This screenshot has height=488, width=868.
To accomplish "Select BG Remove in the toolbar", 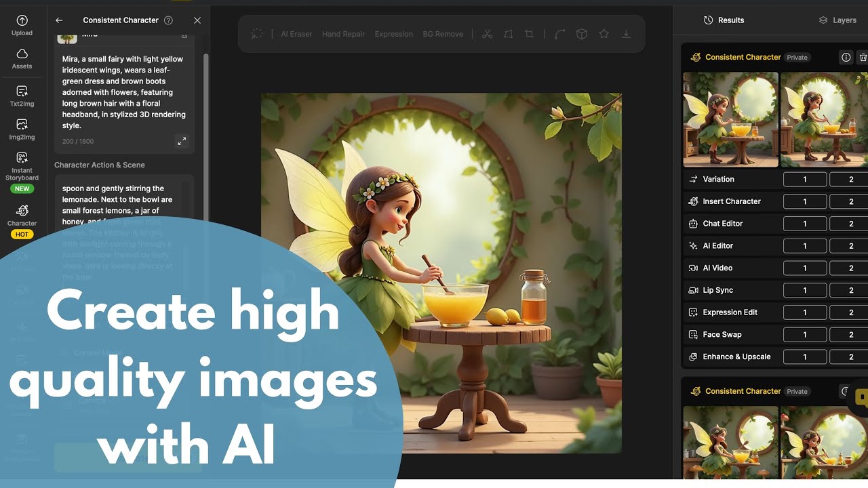I will click(443, 34).
